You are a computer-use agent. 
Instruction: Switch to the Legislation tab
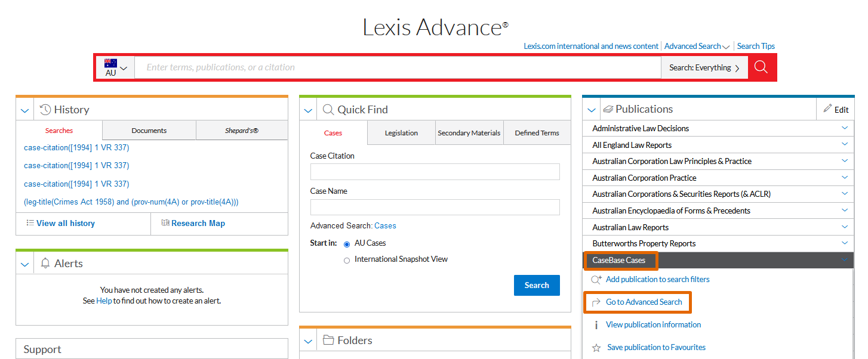click(x=401, y=132)
